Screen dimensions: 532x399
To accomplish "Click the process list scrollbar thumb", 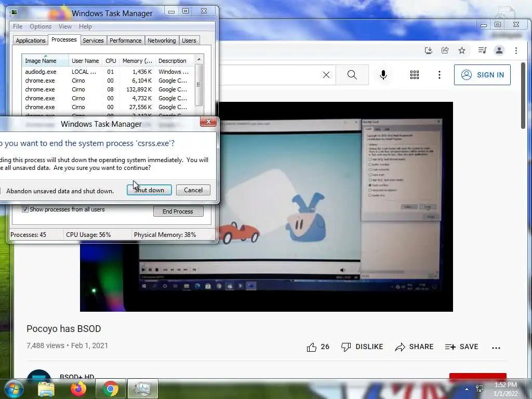I will tap(199, 85).
